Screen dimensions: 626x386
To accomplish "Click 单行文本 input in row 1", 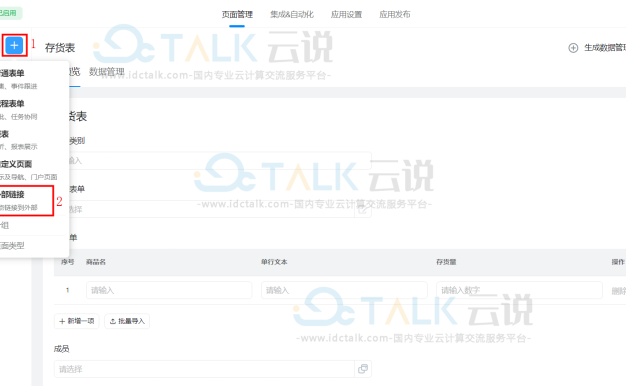I will pos(344,290).
